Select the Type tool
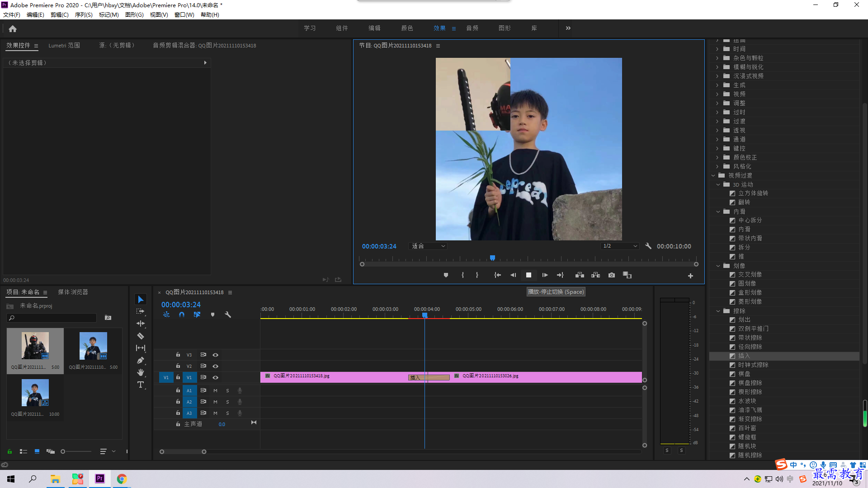The height and width of the screenshot is (488, 868). click(141, 385)
